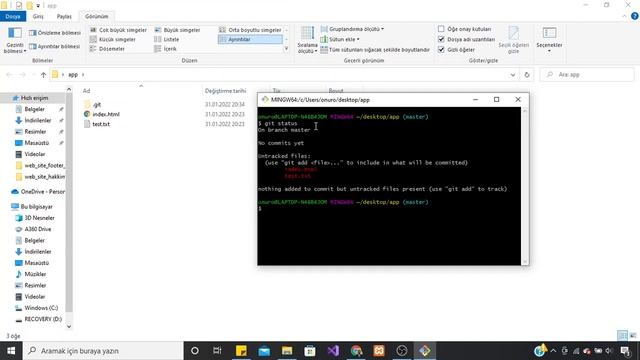Open Visual Studio from the taskbar

tap(333, 351)
